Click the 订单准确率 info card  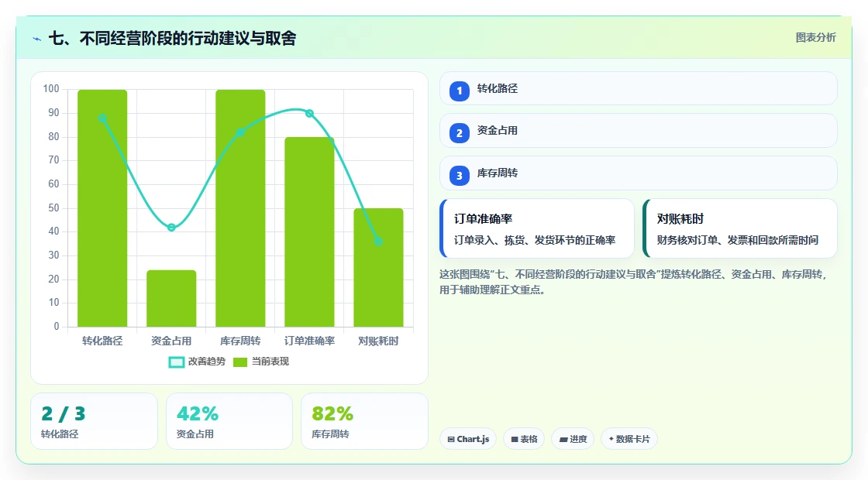click(537, 228)
